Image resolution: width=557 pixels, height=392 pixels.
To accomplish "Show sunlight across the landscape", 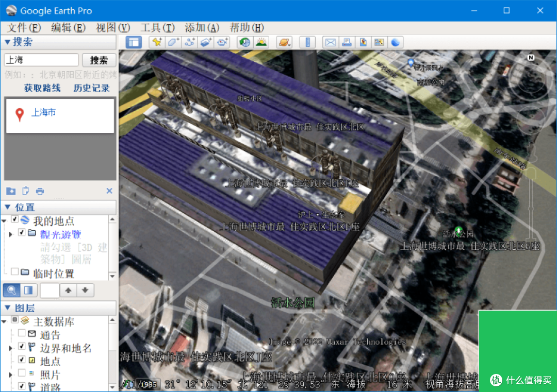I will tap(261, 43).
